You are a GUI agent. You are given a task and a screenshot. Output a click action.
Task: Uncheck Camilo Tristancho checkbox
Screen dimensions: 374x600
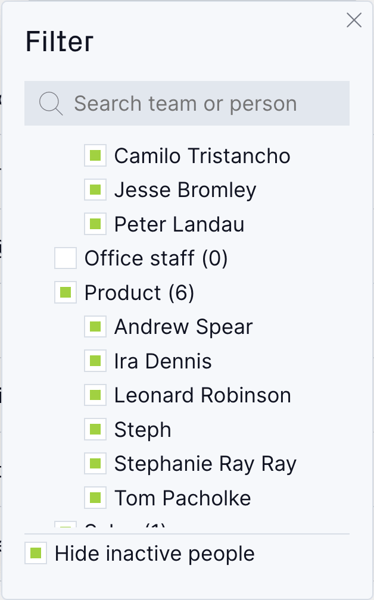(95, 156)
